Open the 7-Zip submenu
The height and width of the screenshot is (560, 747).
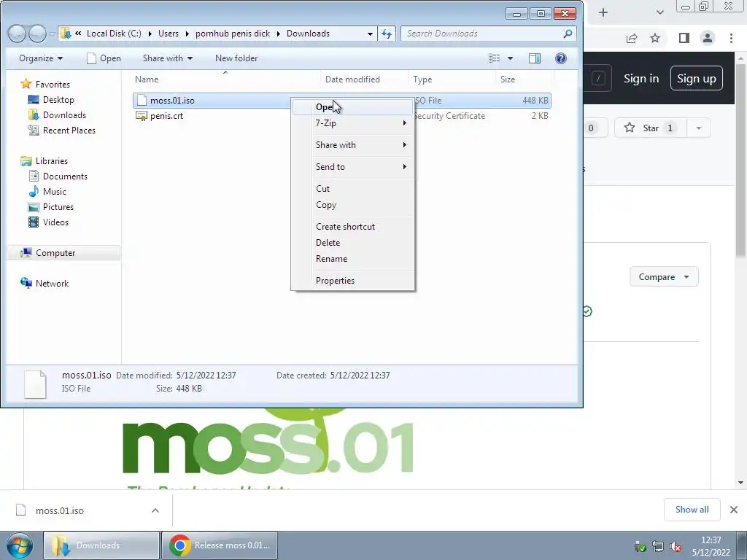(352, 122)
